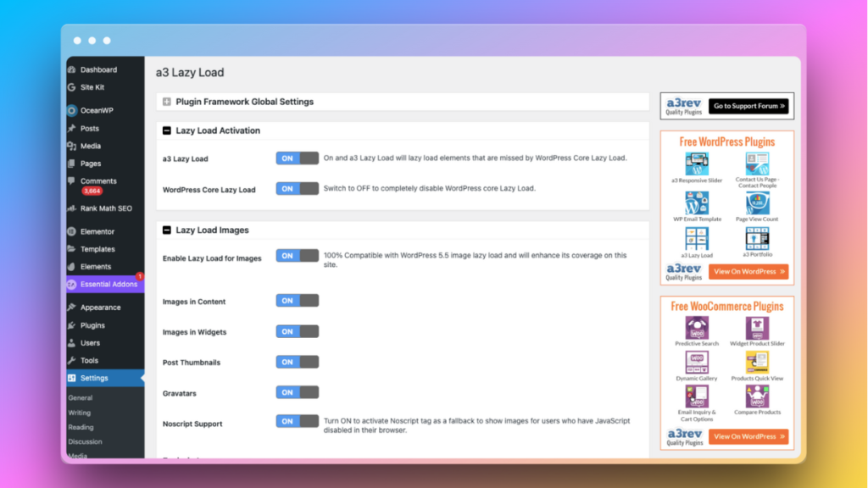Open Discussion settings submenu link

(86, 441)
